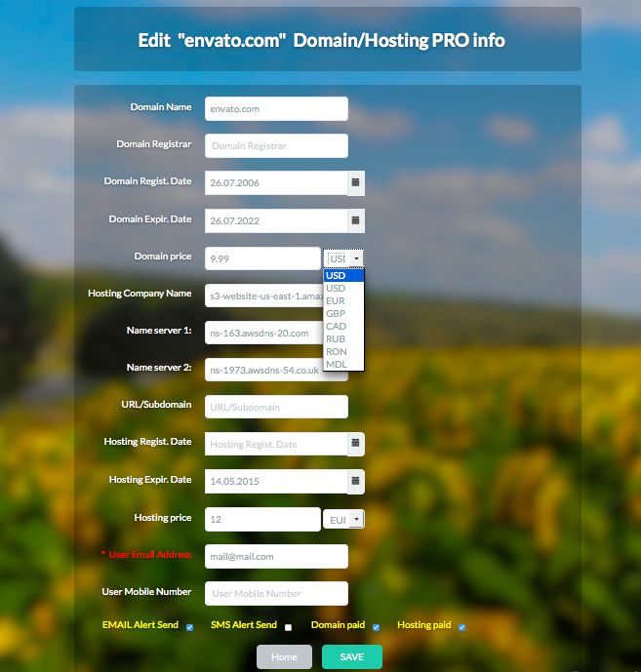Enable the SMS Alert Send checkbox

(x=288, y=627)
